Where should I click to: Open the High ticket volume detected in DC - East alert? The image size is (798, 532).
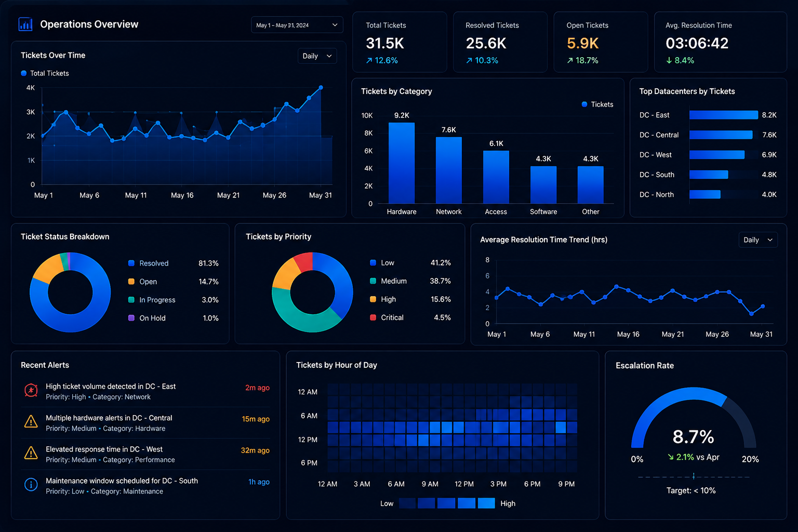tap(145, 392)
